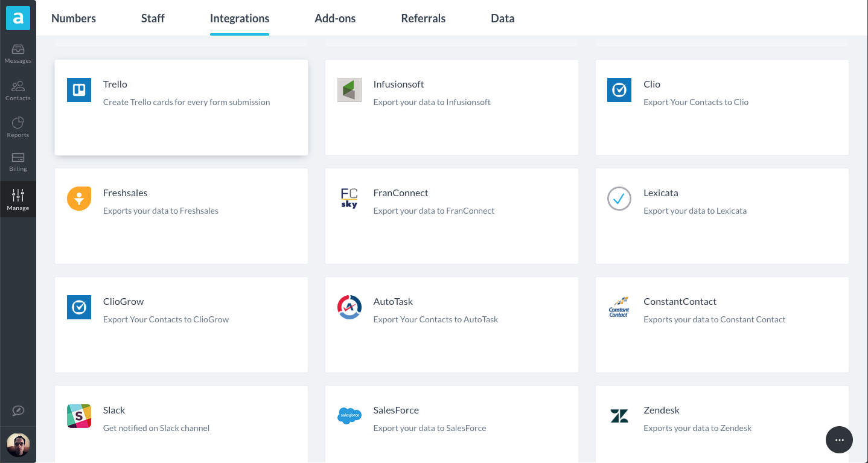Open the Zendesk integration title
Screen dimensions: 868x463
tap(662, 410)
